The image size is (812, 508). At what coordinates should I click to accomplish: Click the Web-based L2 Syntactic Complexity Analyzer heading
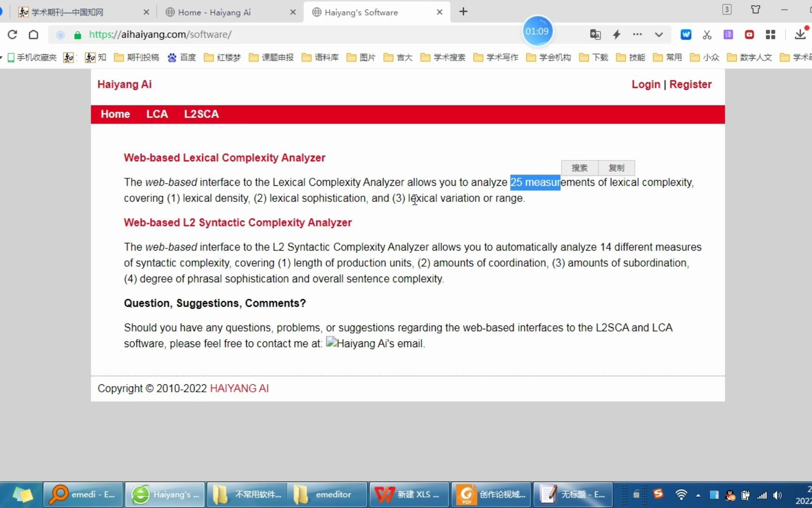tap(238, 222)
